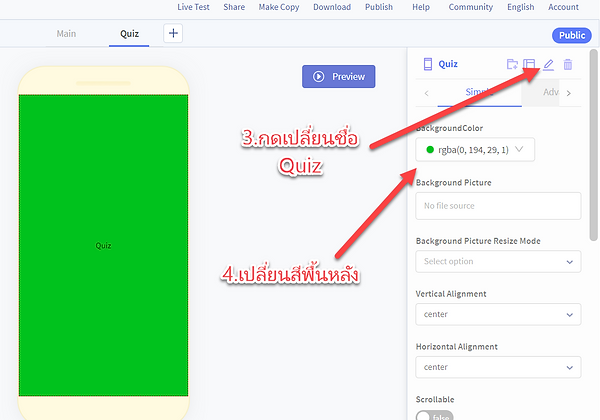Click the add screen plus icon
The image size is (600, 420).
(173, 33)
